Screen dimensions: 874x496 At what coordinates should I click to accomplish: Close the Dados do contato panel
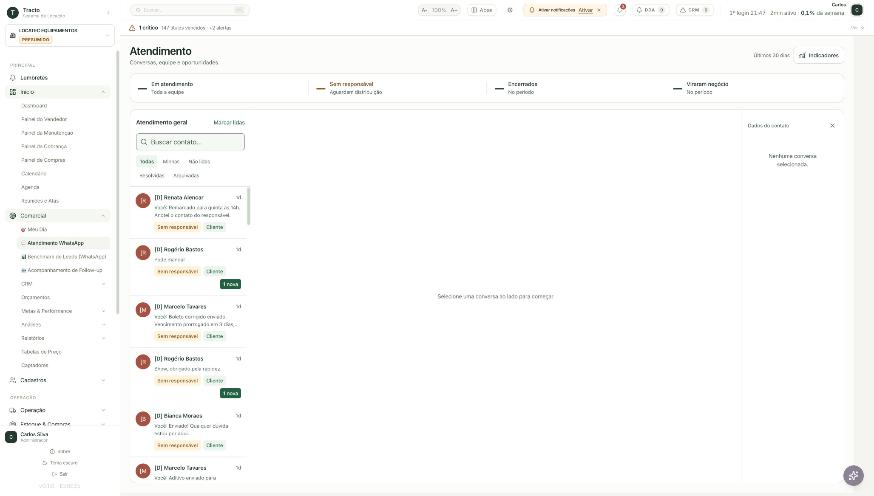pyautogui.click(x=833, y=125)
